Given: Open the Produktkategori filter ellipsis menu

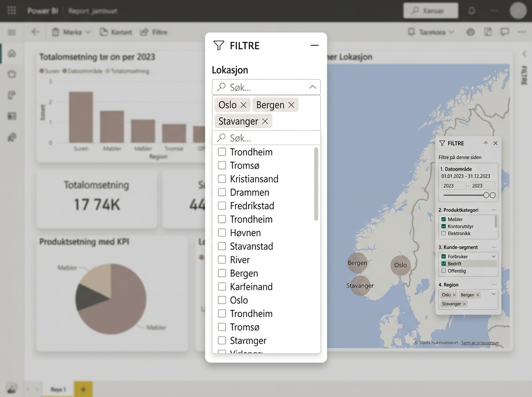Looking at the screenshot, I should coord(494,210).
